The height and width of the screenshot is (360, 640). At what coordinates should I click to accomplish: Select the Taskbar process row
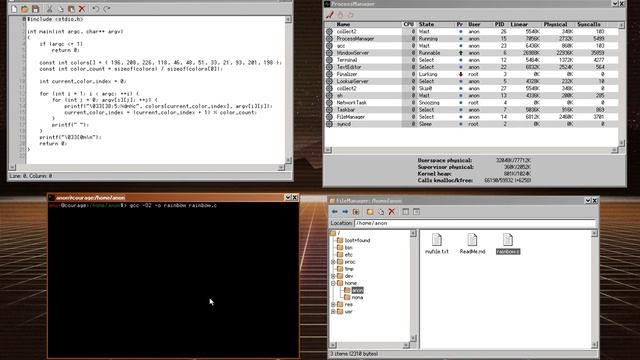[472, 110]
